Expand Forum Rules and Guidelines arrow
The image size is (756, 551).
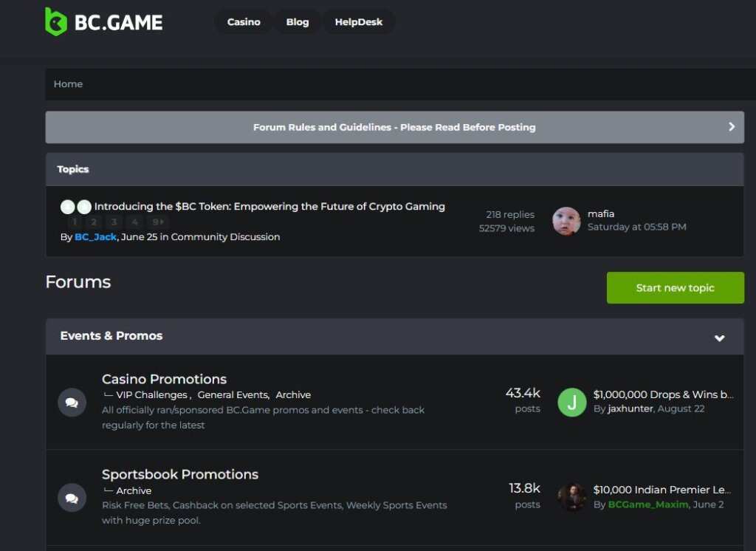pyautogui.click(x=731, y=127)
